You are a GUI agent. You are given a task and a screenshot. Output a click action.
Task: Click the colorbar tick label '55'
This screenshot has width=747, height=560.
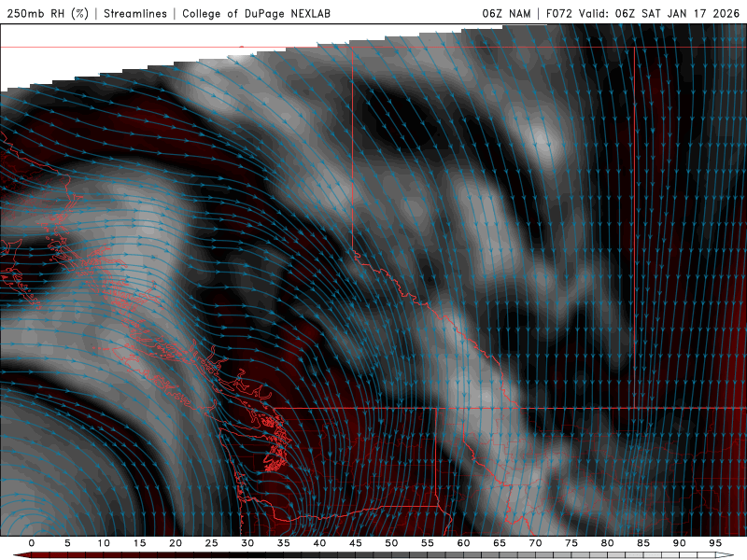click(x=428, y=543)
